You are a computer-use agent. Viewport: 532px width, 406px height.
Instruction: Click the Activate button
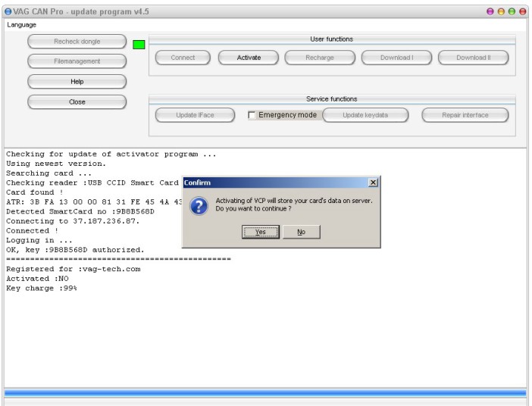tap(249, 58)
